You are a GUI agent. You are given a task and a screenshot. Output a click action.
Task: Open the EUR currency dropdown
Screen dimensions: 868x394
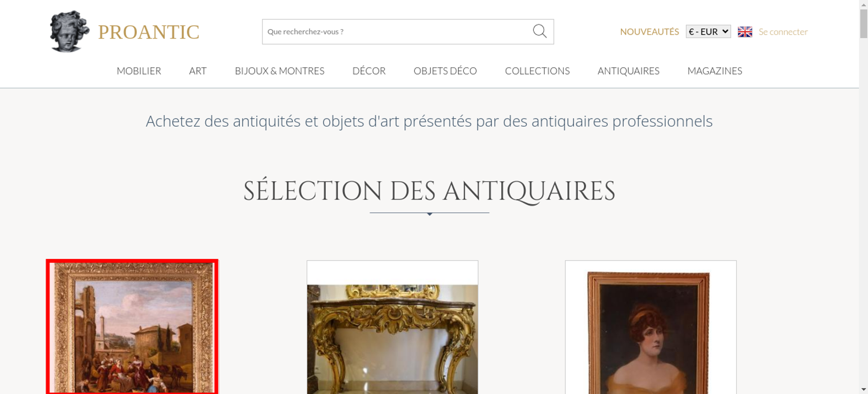point(708,32)
